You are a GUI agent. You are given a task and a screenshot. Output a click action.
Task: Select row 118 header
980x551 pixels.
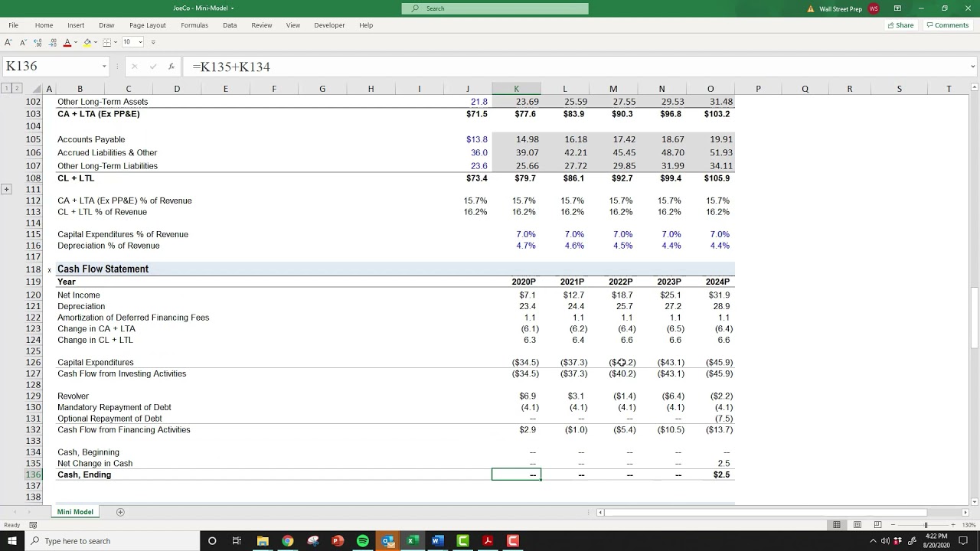(33, 269)
